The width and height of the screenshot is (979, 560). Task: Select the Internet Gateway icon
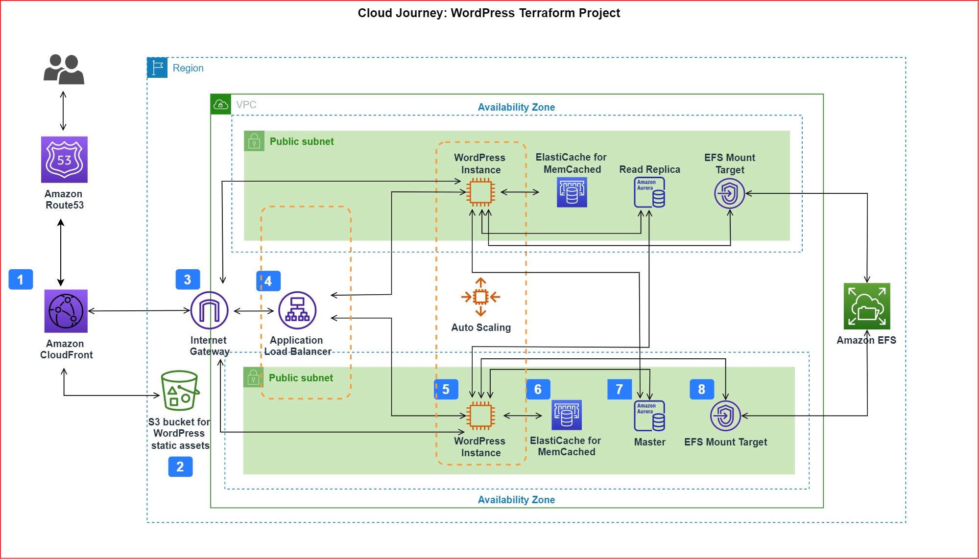point(209,310)
